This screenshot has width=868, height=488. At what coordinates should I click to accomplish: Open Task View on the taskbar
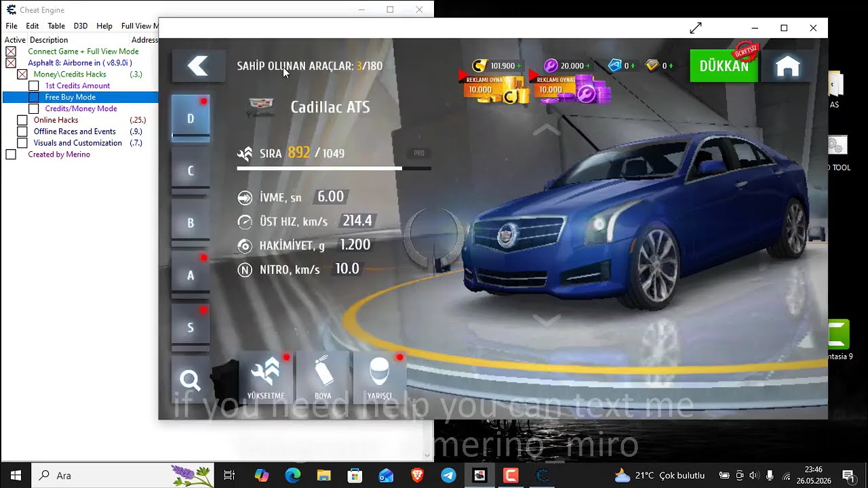(229, 475)
